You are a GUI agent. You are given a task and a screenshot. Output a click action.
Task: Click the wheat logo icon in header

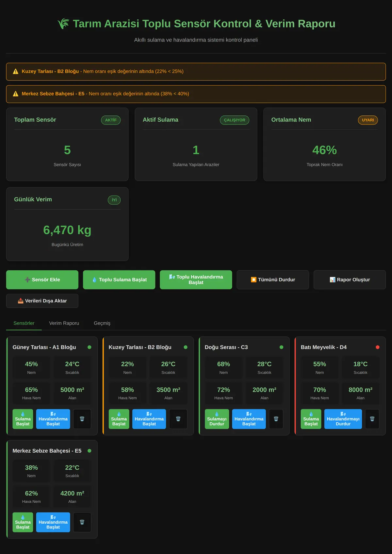click(x=63, y=24)
